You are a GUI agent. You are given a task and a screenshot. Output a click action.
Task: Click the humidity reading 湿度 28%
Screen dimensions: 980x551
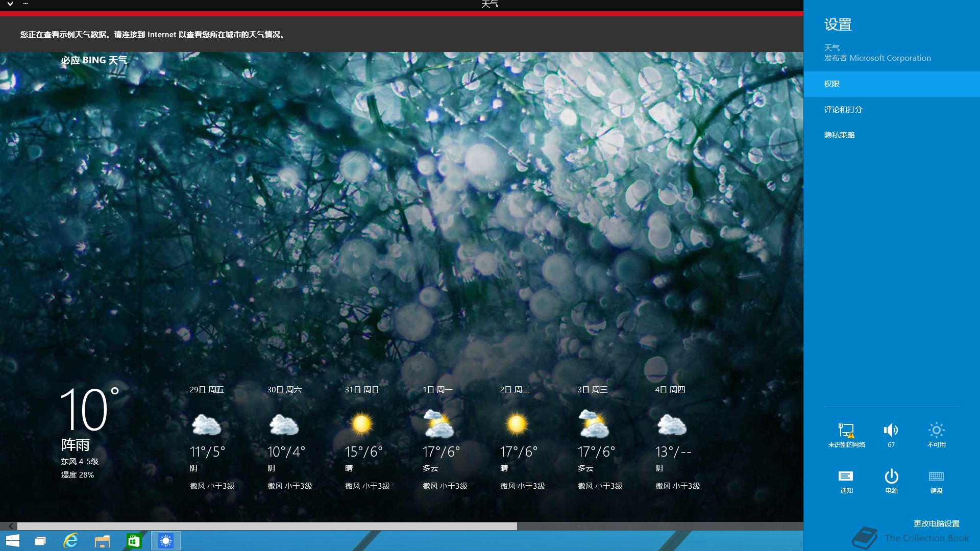pyautogui.click(x=78, y=474)
